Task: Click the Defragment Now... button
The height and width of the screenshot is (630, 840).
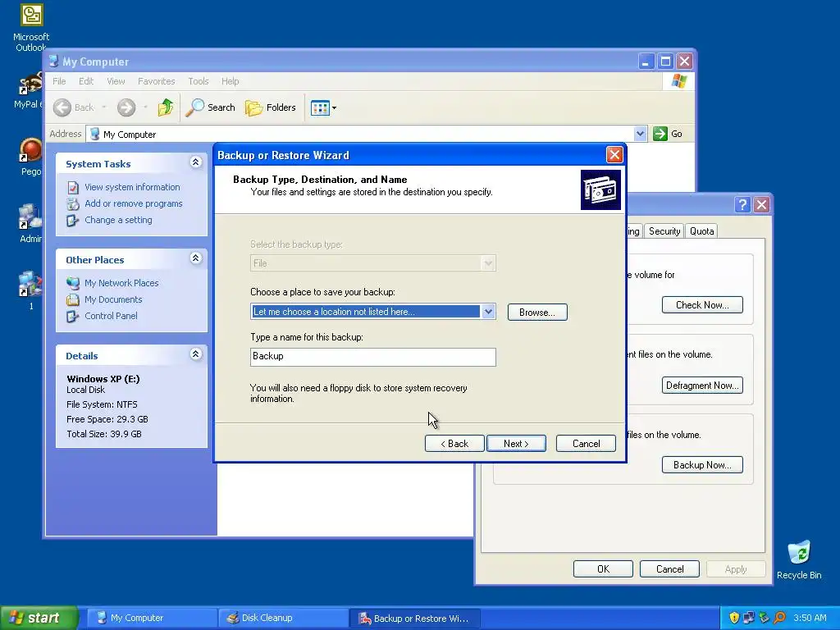Action: tap(702, 386)
